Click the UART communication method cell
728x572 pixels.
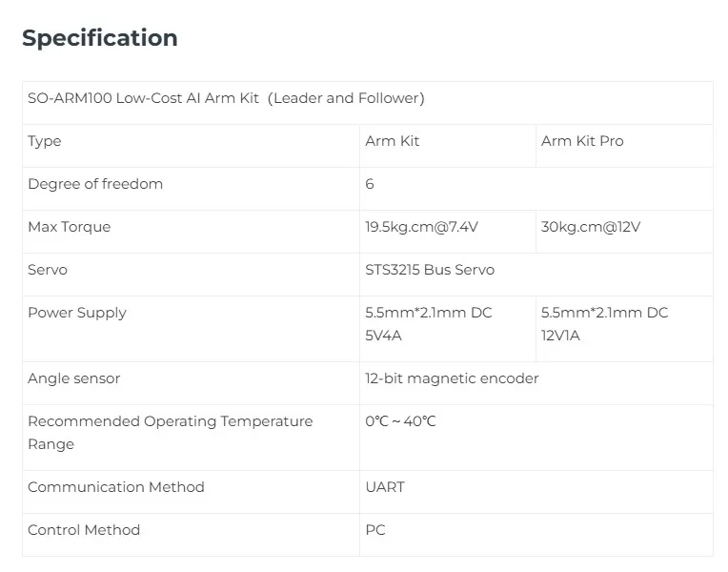point(385,487)
